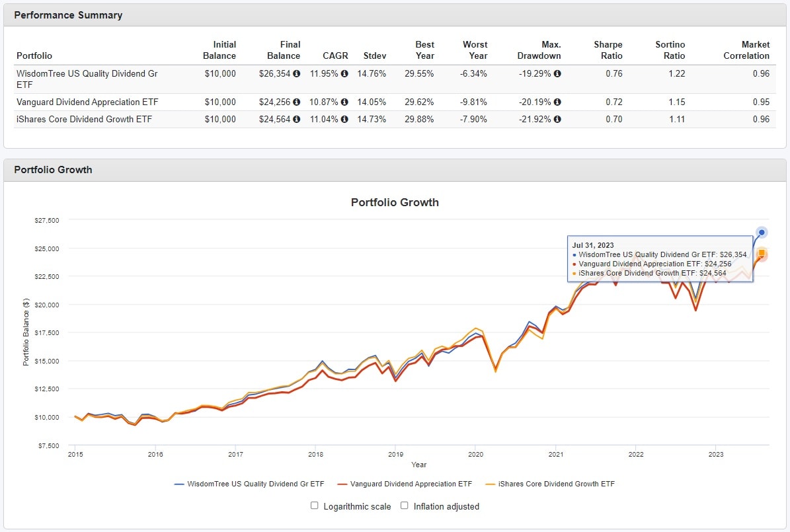
Task: Click info icon next to Vanguard's $24,256 balance
Action: (297, 102)
